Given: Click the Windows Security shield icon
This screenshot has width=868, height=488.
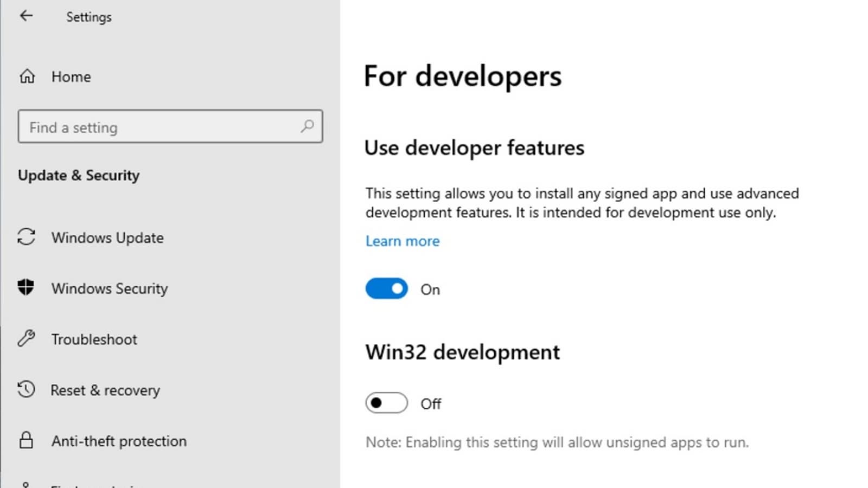Looking at the screenshot, I should coord(26,287).
